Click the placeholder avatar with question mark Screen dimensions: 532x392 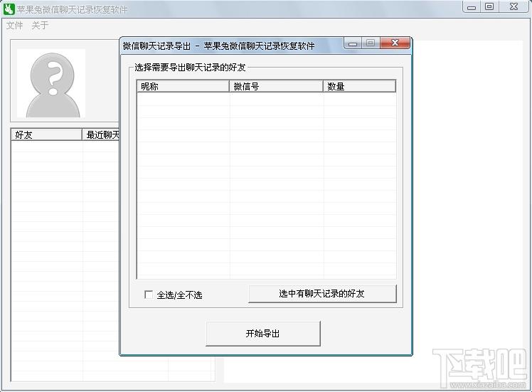coord(51,83)
